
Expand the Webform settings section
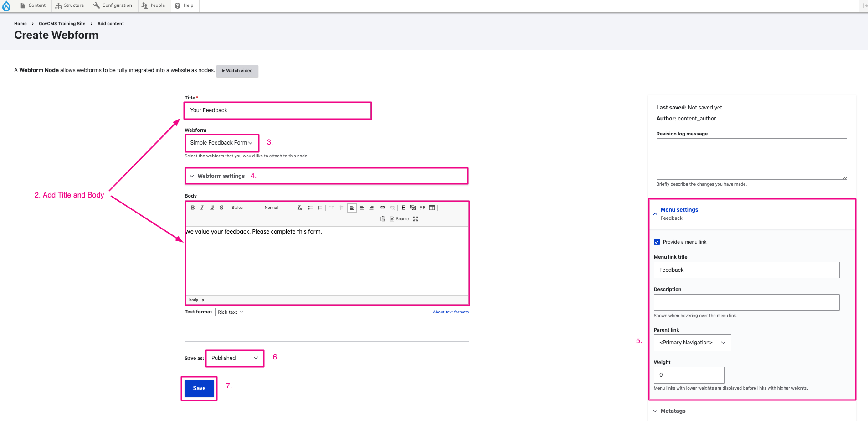click(x=221, y=176)
